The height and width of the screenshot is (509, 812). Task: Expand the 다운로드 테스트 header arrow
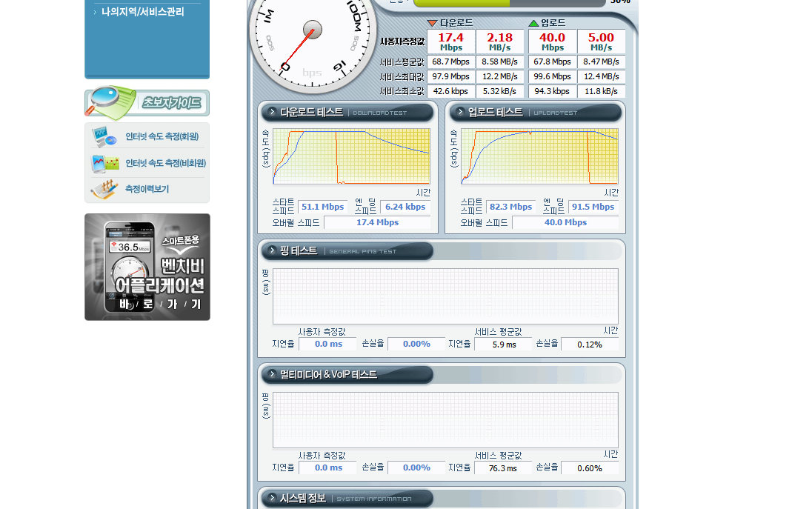tap(273, 112)
